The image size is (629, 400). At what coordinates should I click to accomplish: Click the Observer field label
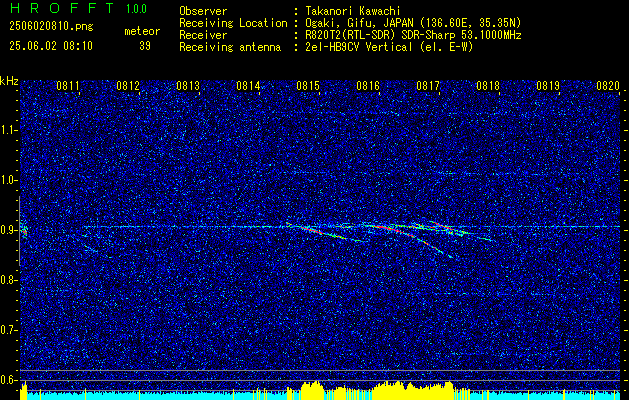[203, 11]
